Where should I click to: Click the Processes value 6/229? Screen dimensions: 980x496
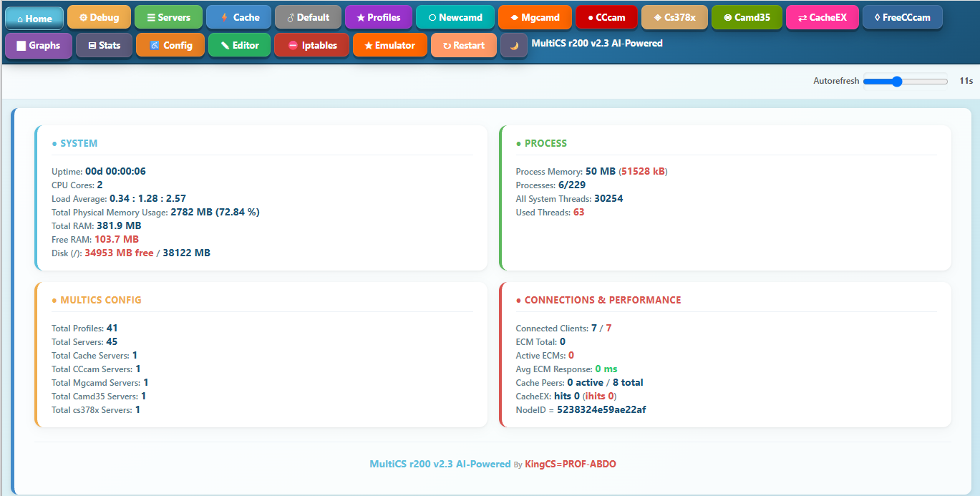[572, 185]
